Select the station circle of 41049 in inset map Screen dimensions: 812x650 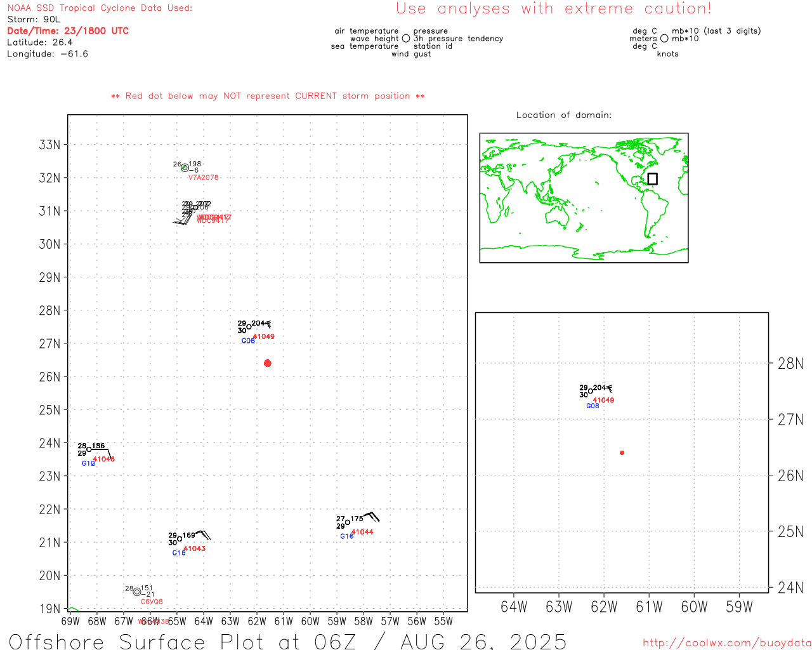[x=591, y=391]
